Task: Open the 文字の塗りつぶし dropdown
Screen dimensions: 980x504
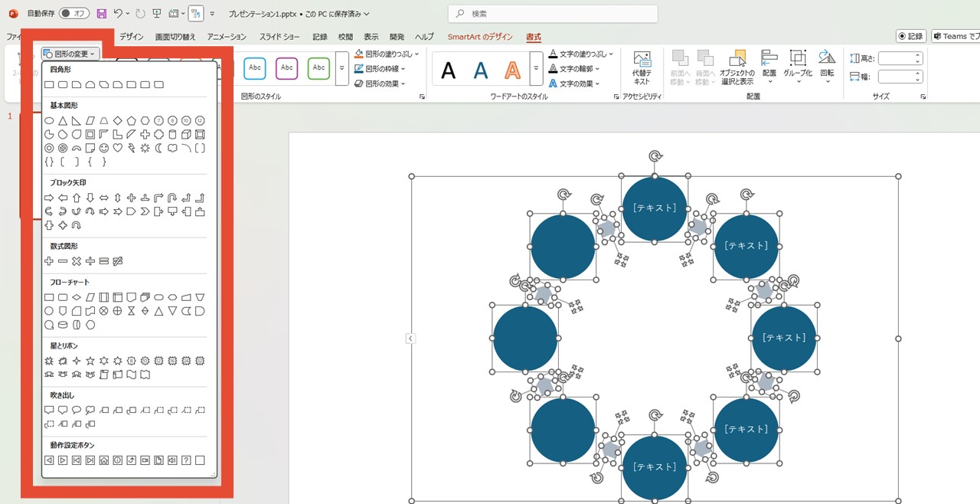Action: coord(581,54)
